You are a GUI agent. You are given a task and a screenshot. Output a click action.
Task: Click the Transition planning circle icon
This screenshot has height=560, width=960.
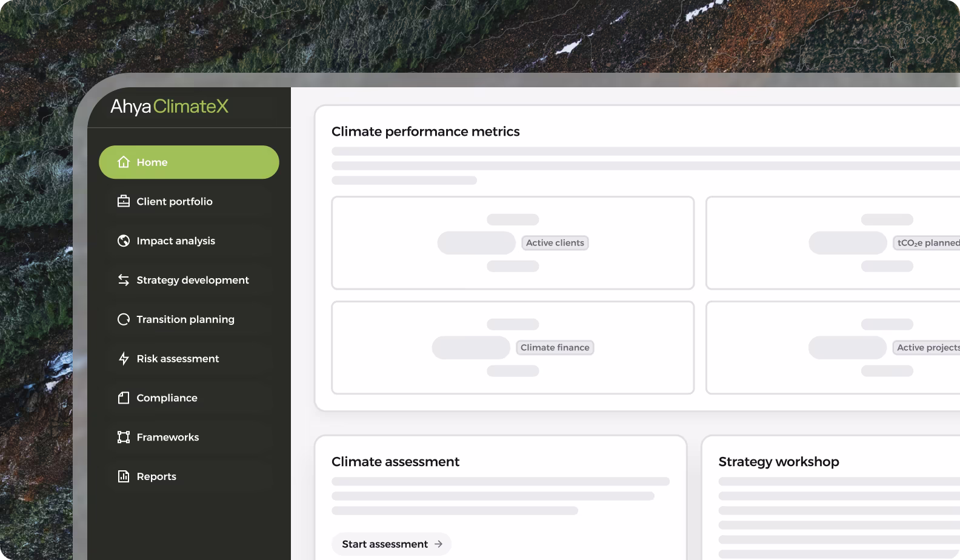pyautogui.click(x=124, y=319)
